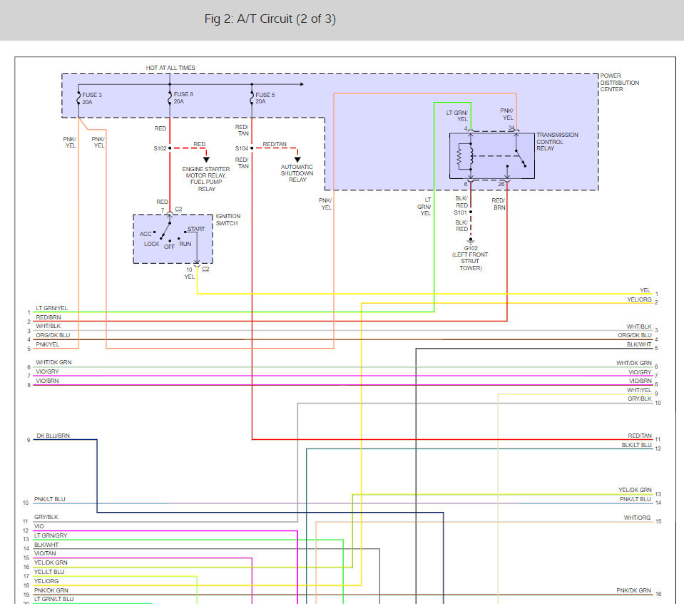This screenshot has width=684, height=616.
Task: Click the 'LT GRN/GRY' wire label
Action: [51, 535]
